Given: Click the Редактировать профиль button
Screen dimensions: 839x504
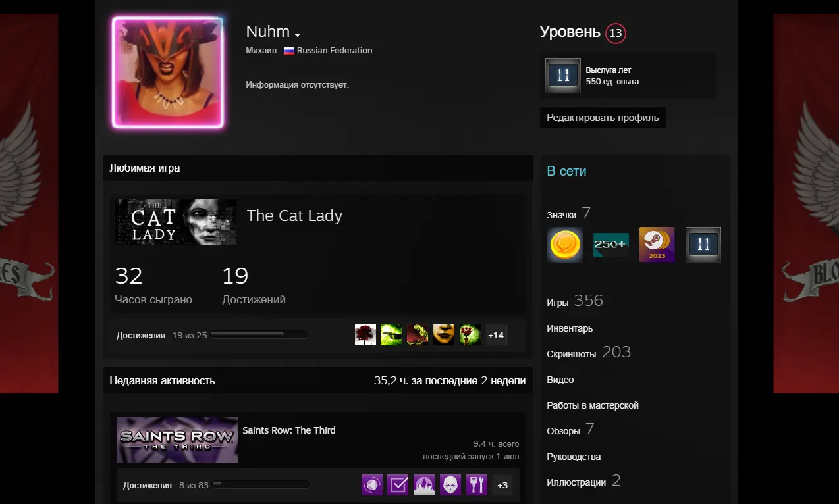Looking at the screenshot, I should pyautogui.click(x=603, y=118).
